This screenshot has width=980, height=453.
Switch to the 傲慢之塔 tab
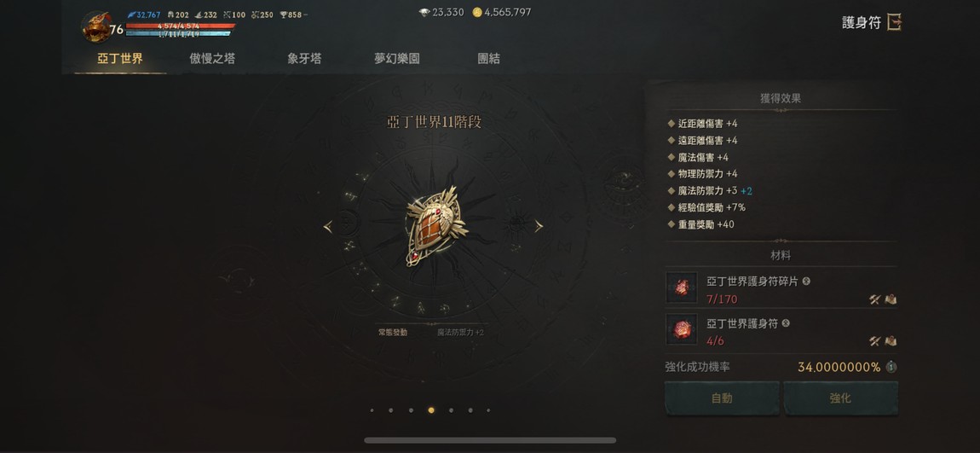[x=212, y=59]
